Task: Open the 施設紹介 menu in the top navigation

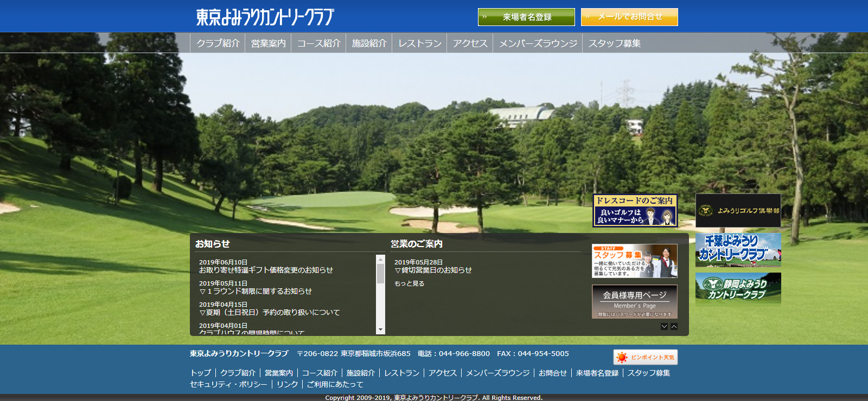Action: (369, 43)
